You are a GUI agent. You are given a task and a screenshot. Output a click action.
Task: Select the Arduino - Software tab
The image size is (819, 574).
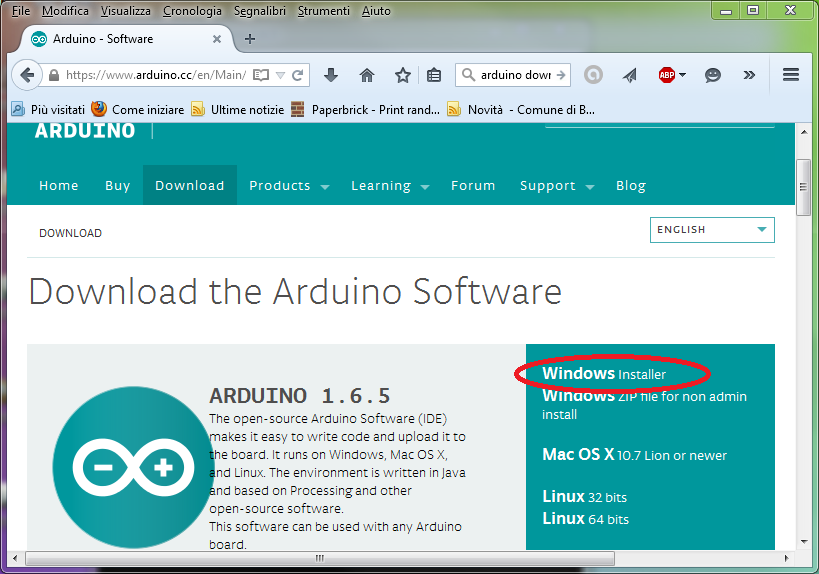click(125, 39)
